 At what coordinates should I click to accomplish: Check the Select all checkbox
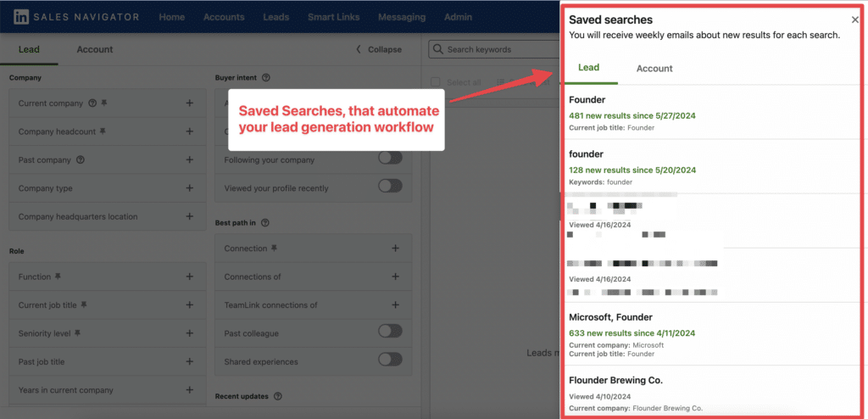(437, 82)
